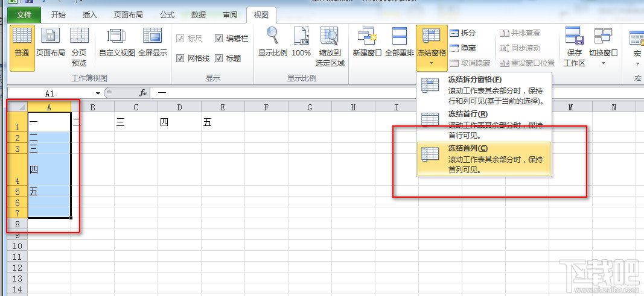Viewport: 644px width, 296px height.
Task: Click the fx insert function icon
Action: tap(143, 93)
